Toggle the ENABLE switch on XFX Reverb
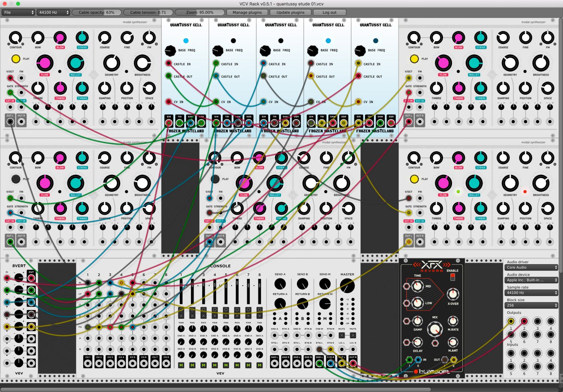563x392 pixels. pos(452,277)
